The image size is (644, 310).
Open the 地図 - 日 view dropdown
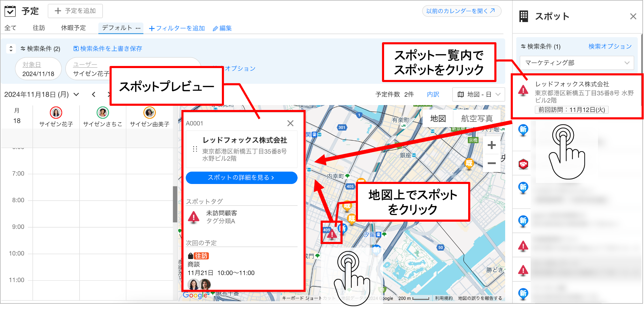coord(479,94)
